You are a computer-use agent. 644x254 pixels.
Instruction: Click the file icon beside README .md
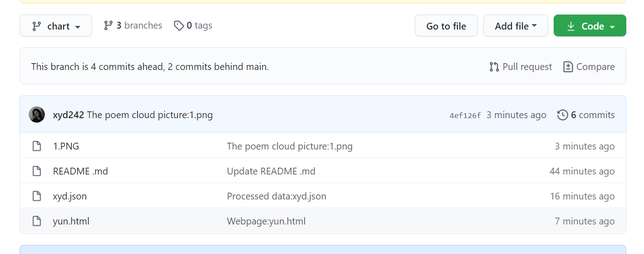point(37,171)
